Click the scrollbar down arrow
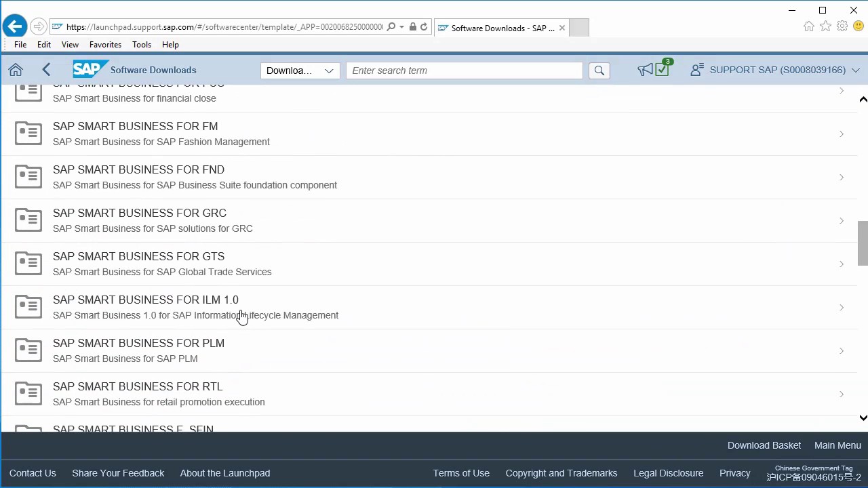 863,418
